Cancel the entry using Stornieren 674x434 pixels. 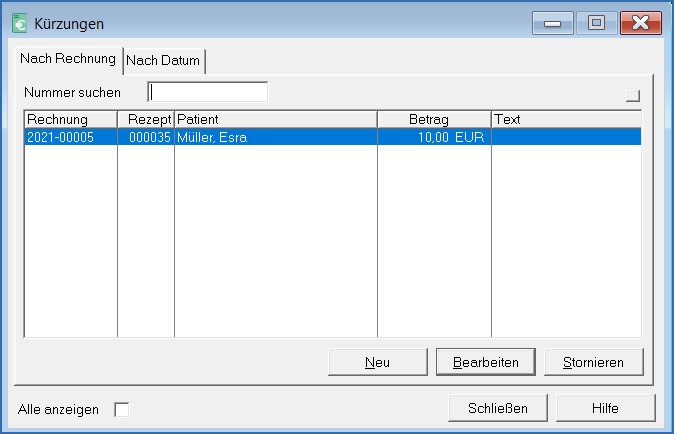tap(593, 362)
